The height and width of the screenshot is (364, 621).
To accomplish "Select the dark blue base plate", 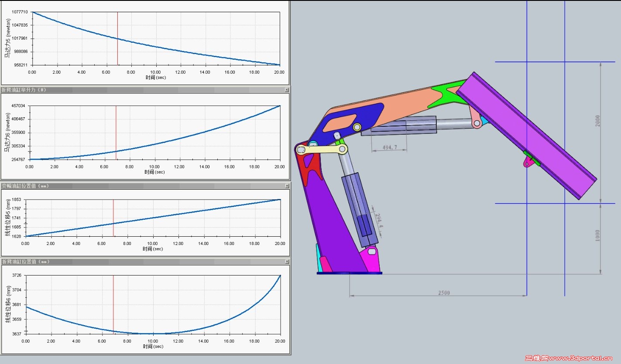I will [x=349, y=273].
